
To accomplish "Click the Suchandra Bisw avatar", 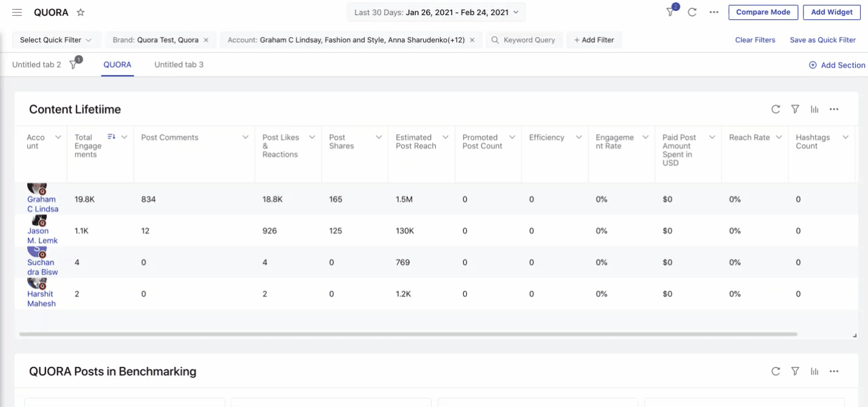I will [38, 252].
